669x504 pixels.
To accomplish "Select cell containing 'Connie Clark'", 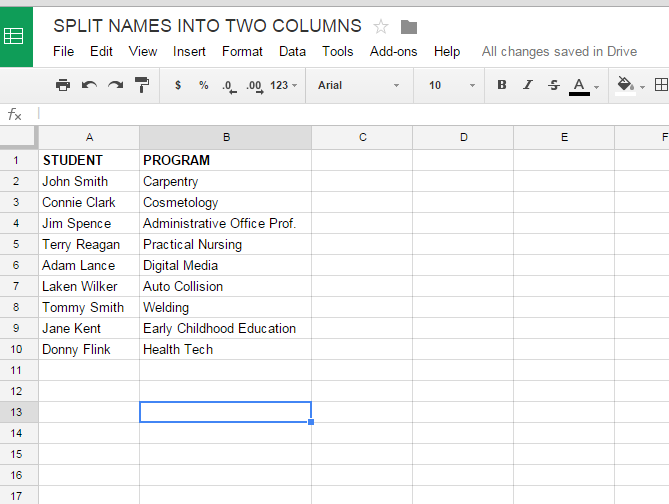I will pyautogui.click(x=89, y=202).
